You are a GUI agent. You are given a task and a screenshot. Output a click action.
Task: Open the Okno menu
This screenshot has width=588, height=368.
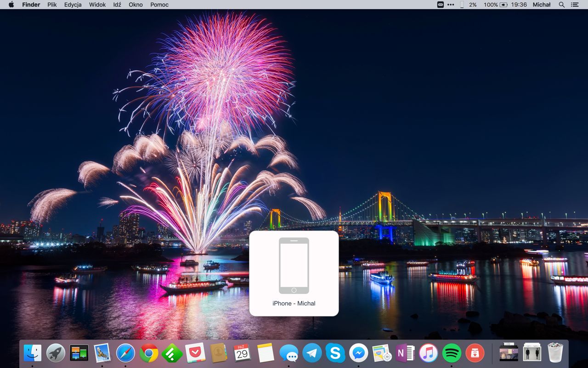[136, 5]
